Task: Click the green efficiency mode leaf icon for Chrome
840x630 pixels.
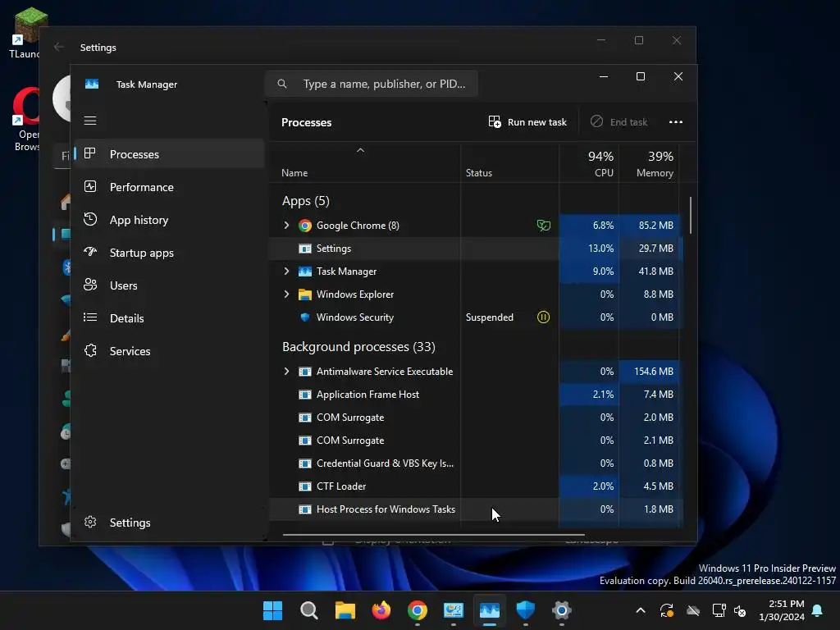Action: tap(543, 226)
